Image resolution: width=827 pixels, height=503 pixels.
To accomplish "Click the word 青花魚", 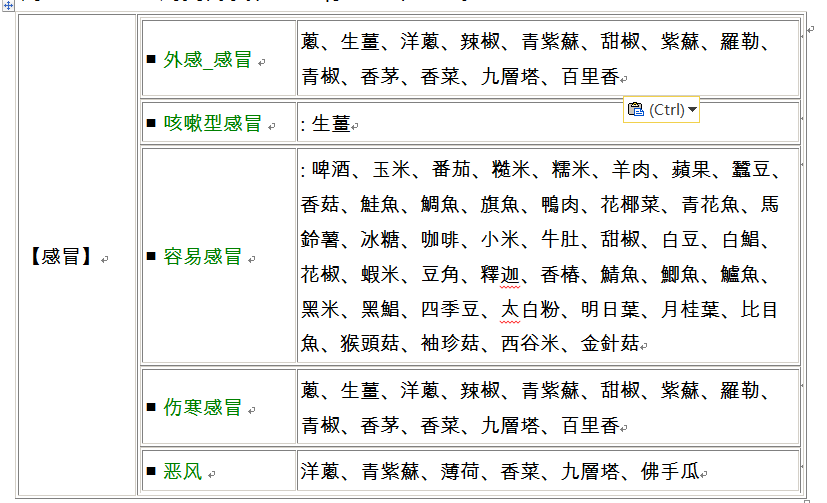I will (x=710, y=204).
